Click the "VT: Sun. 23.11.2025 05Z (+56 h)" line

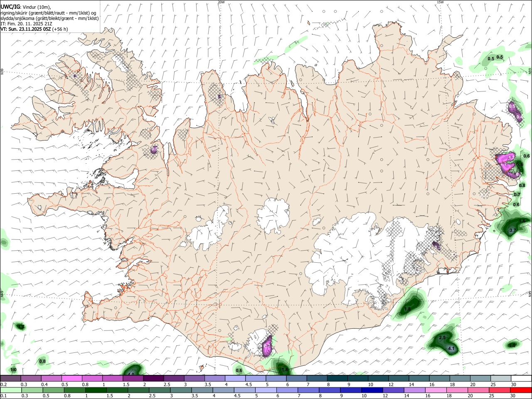pyautogui.click(x=34, y=29)
